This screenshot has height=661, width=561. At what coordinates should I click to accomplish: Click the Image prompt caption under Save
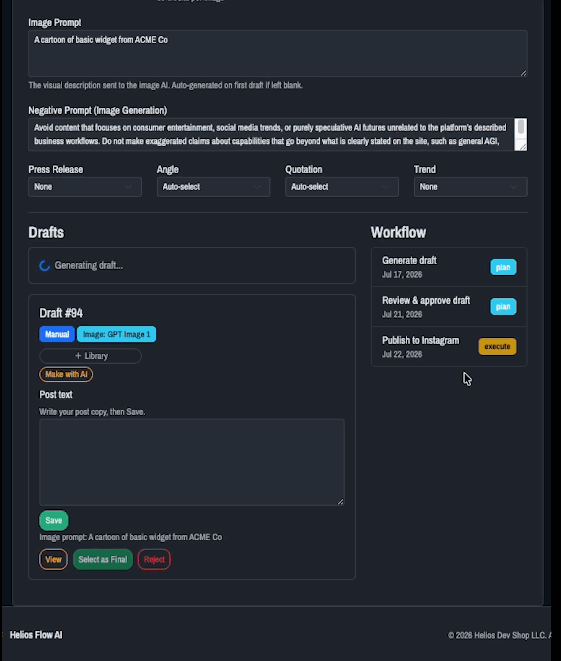[x=131, y=537]
